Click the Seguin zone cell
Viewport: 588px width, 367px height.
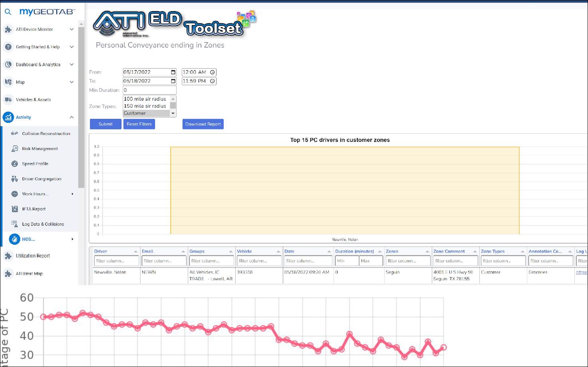click(x=408, y=276)
